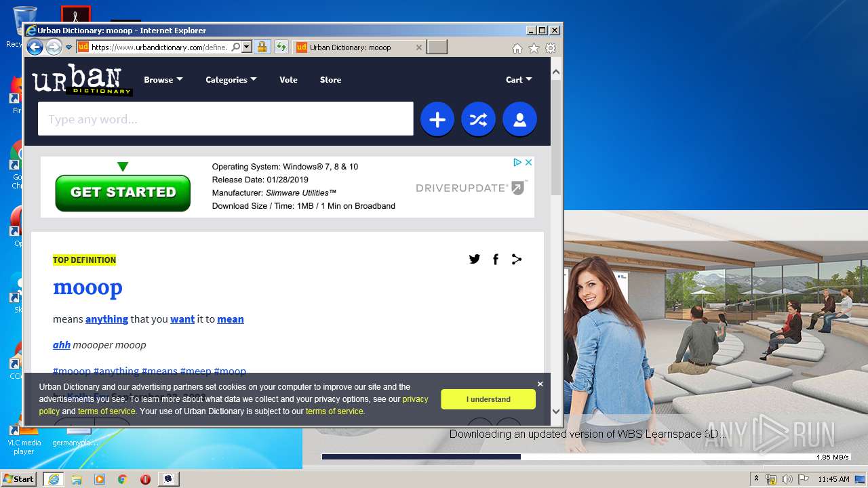Go back with the browser back arrow
Viewport: 868px width, 488px height.
click(35, 47)
